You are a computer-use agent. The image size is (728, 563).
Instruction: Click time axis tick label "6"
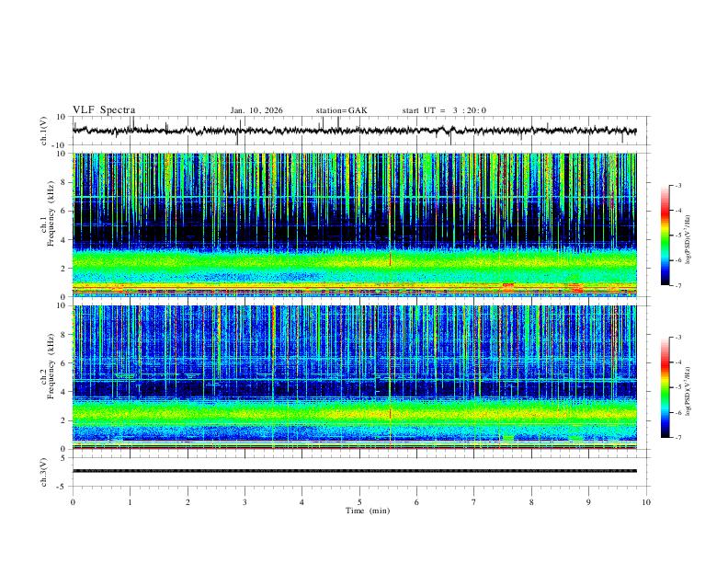(x=417, y=502)
